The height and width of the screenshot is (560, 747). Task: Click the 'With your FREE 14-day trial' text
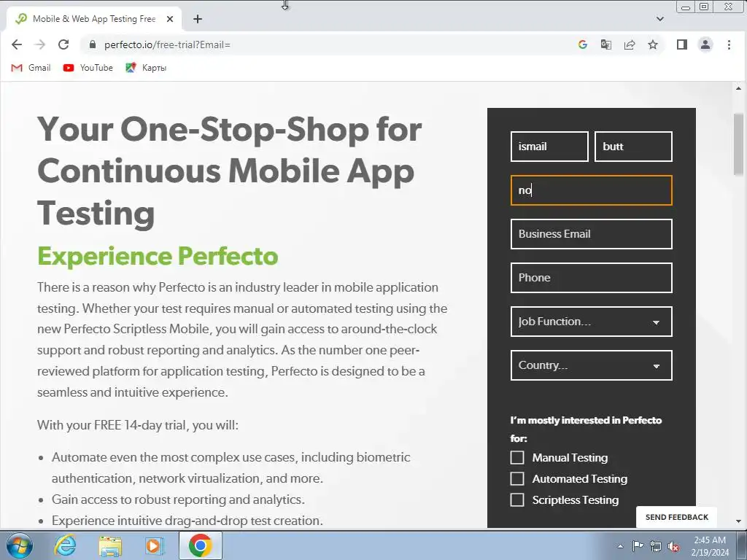coord(138,425)
